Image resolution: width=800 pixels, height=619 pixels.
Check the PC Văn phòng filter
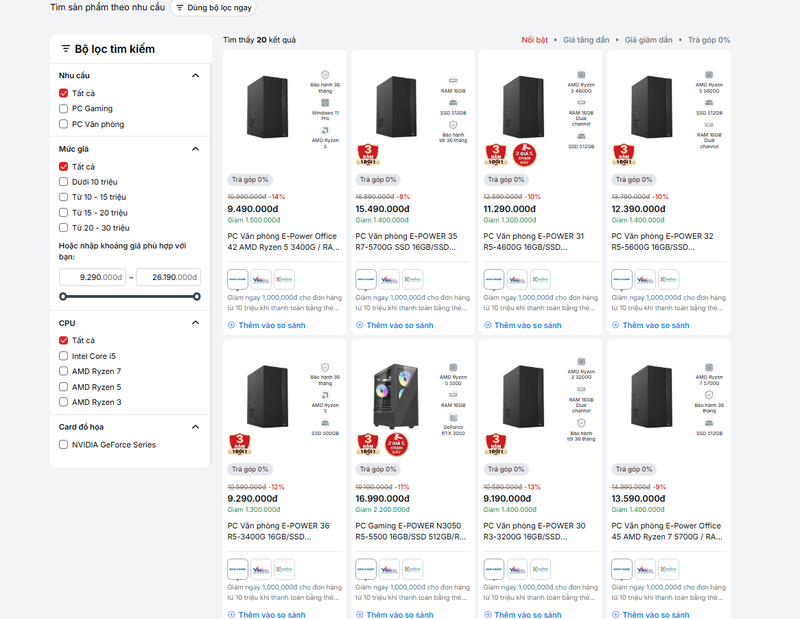63,124
